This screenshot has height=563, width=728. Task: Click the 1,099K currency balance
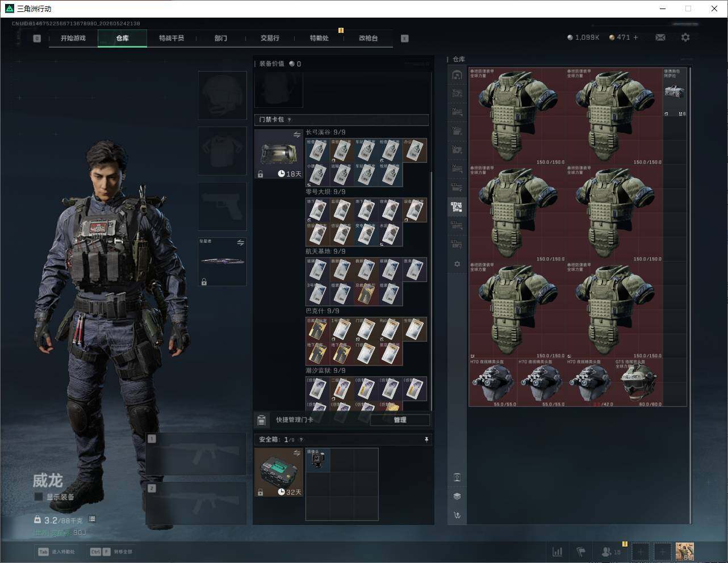(583, 37)
